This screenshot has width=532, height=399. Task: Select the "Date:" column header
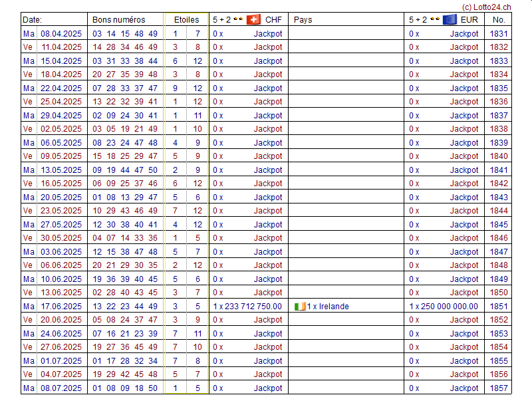pyautogui.click(x=32, y=19)
